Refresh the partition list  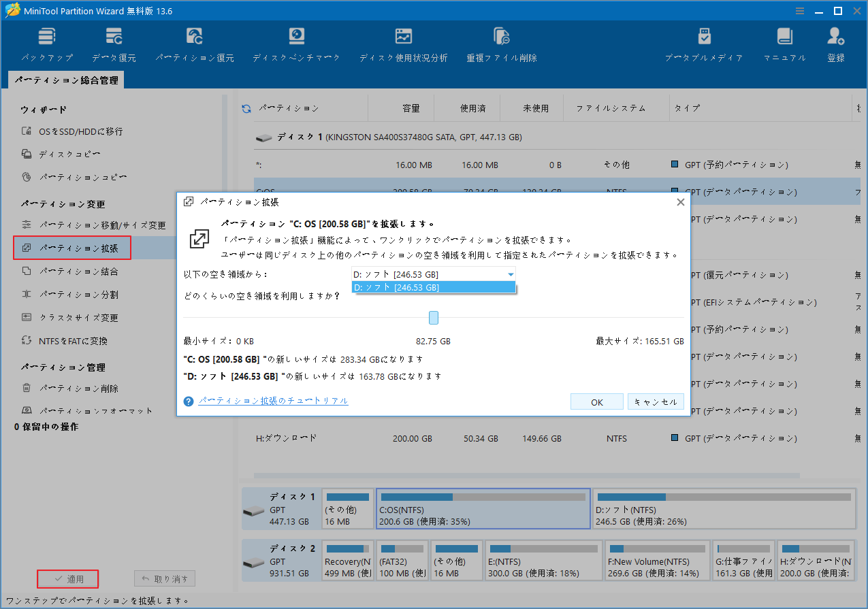pos(246,108)
